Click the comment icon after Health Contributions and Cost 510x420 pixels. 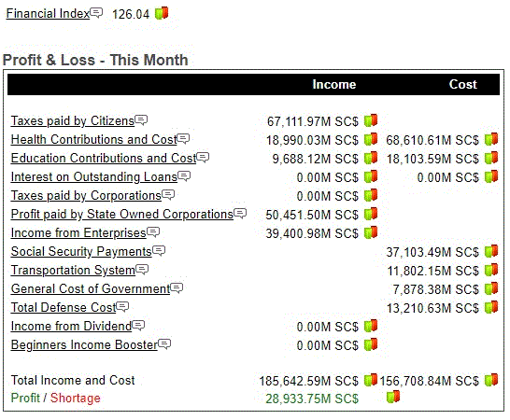183,139
